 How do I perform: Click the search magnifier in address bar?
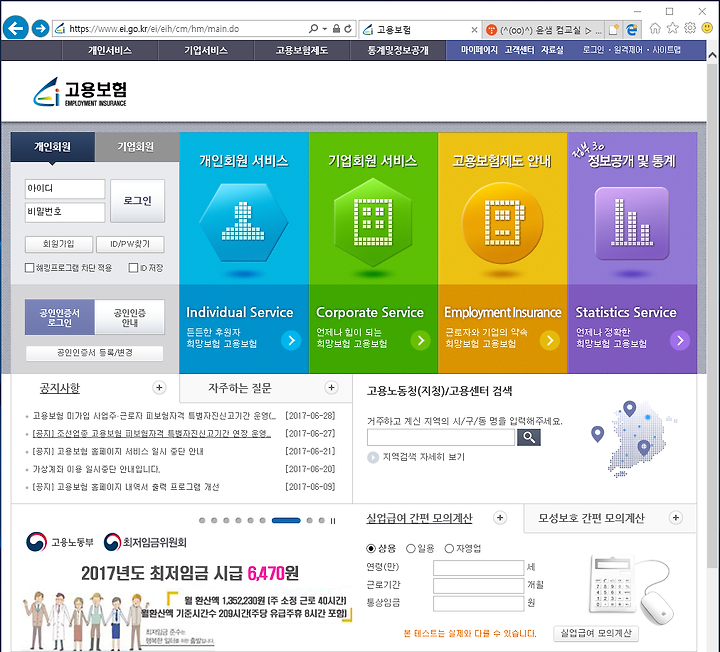pyautogui.click(x=314, y=28)
